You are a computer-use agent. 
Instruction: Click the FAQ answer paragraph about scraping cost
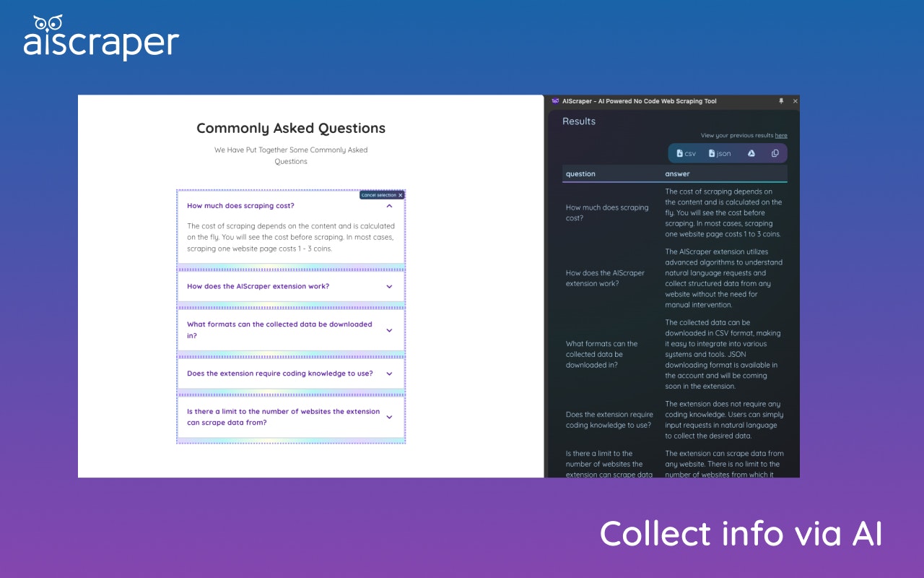pyautogui.click(x=291, y=237)
